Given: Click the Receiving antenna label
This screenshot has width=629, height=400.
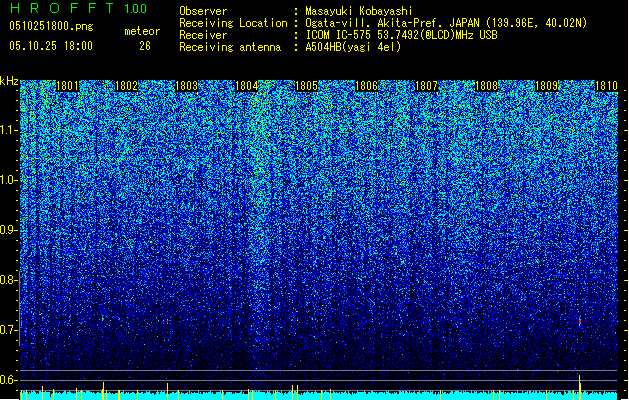Looking at the screenshot, I should pyautogui.click(x=230, y=47).
